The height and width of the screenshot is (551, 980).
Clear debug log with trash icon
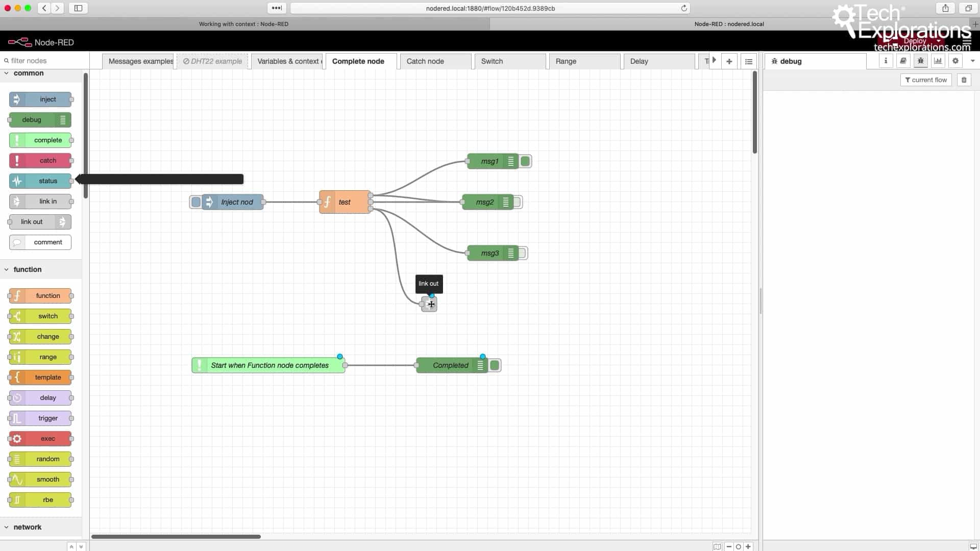(x=964, y=80)
